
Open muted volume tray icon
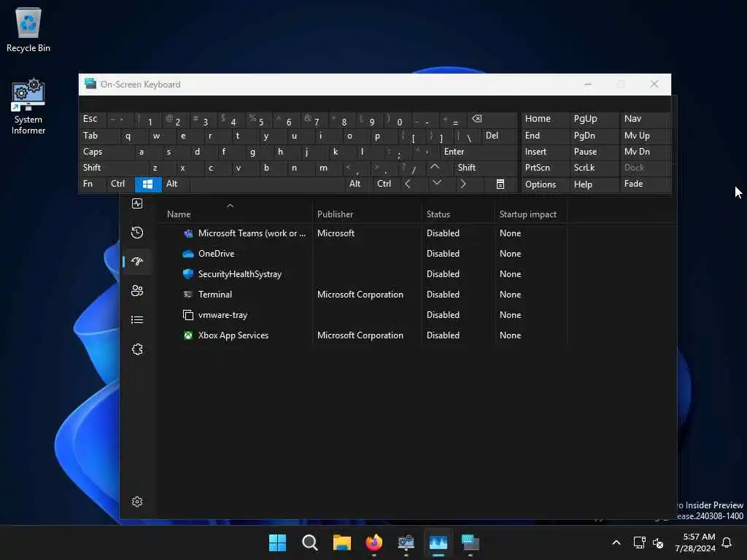[658, 542]
